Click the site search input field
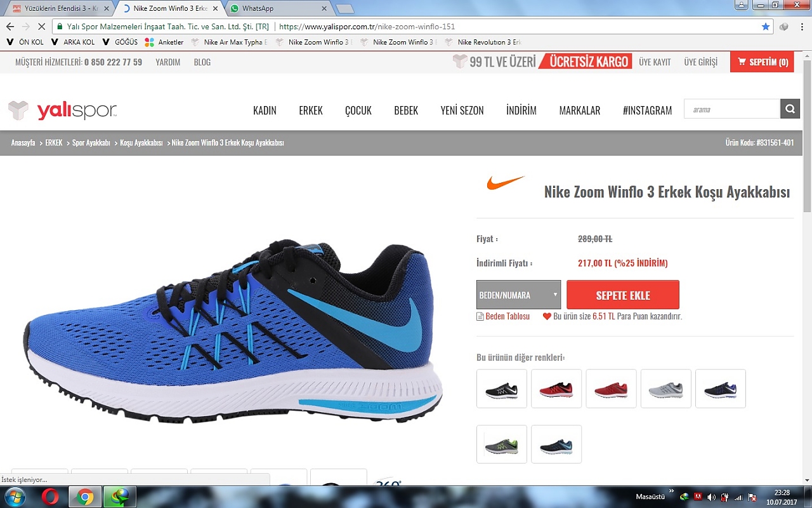The width and height of the screenshot is (812, 508). click(731, 109)
